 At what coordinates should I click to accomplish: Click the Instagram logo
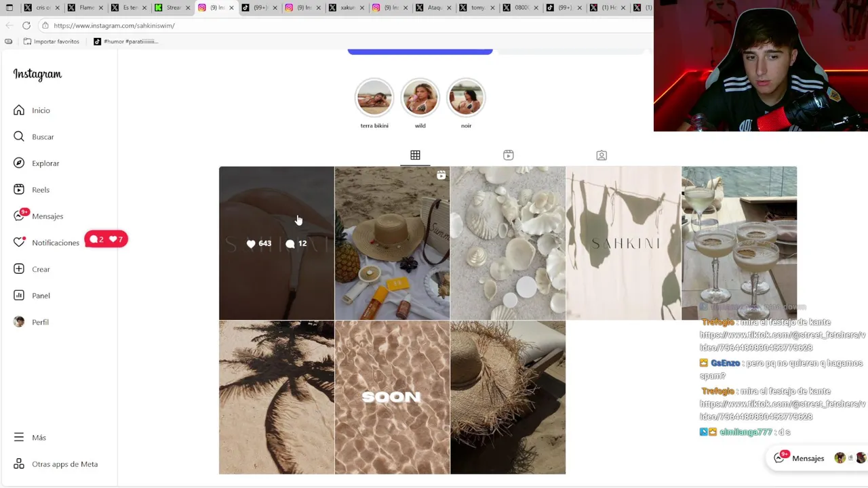[x=37, y=75]
